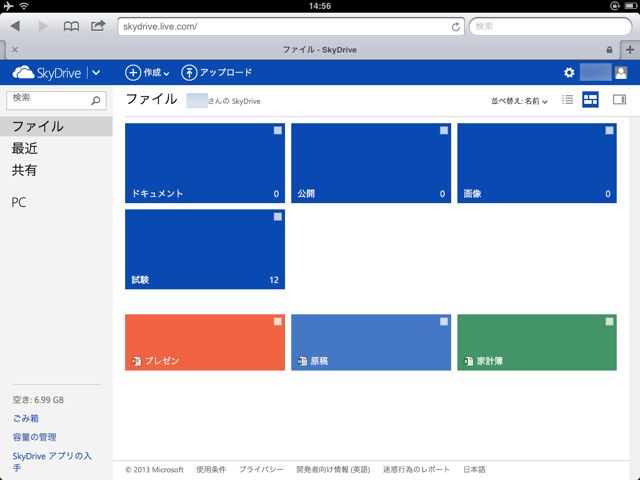Open settings gear in SkyDrive header
This screenshot has height=480, width=640.
[x=569, y=73]
